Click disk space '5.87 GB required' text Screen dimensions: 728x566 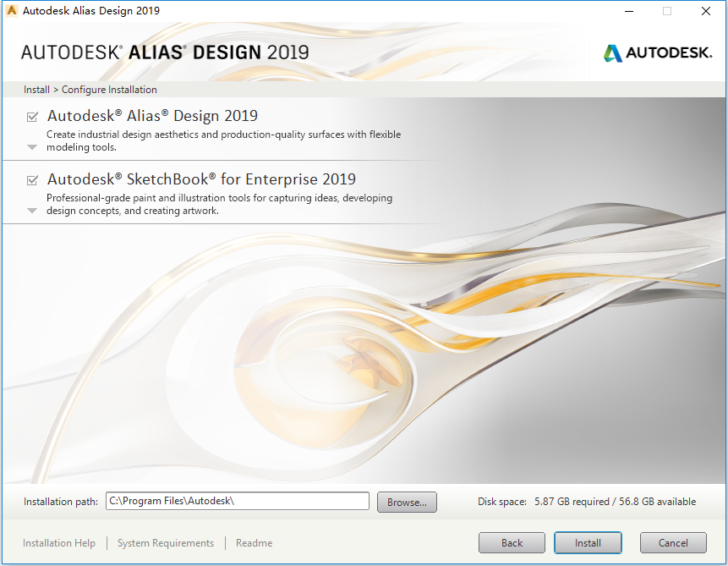[x=572, y=502]
